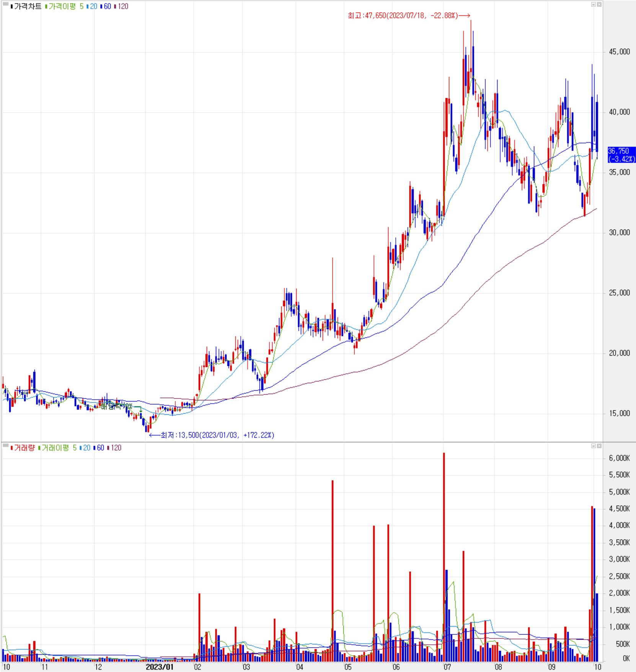Click the 07 month date axis label

(x=447, y=667)
